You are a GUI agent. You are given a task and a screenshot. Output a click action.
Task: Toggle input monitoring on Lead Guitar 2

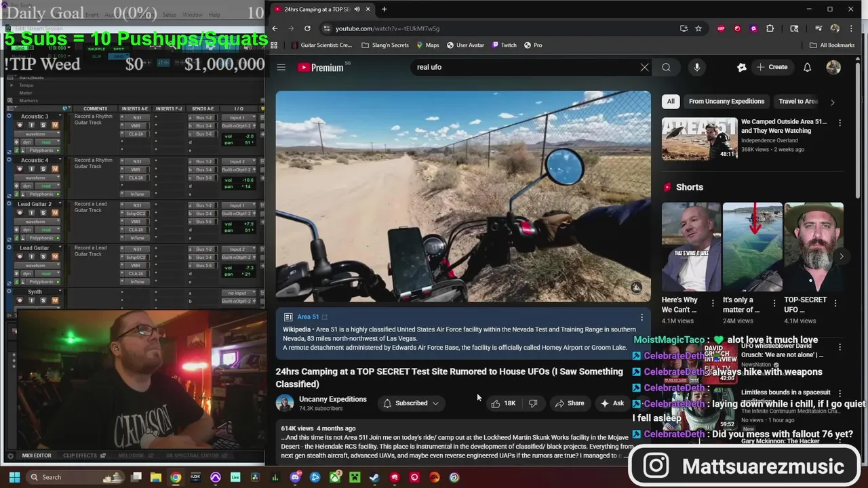pyautogui.click(x=31, y=213)
